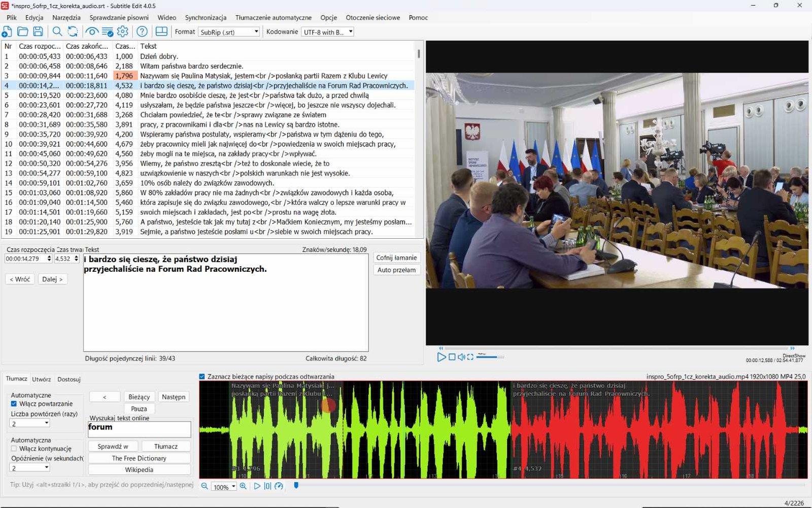
Task: Click the 'Auto przełam' button
Action: point(396,270)
